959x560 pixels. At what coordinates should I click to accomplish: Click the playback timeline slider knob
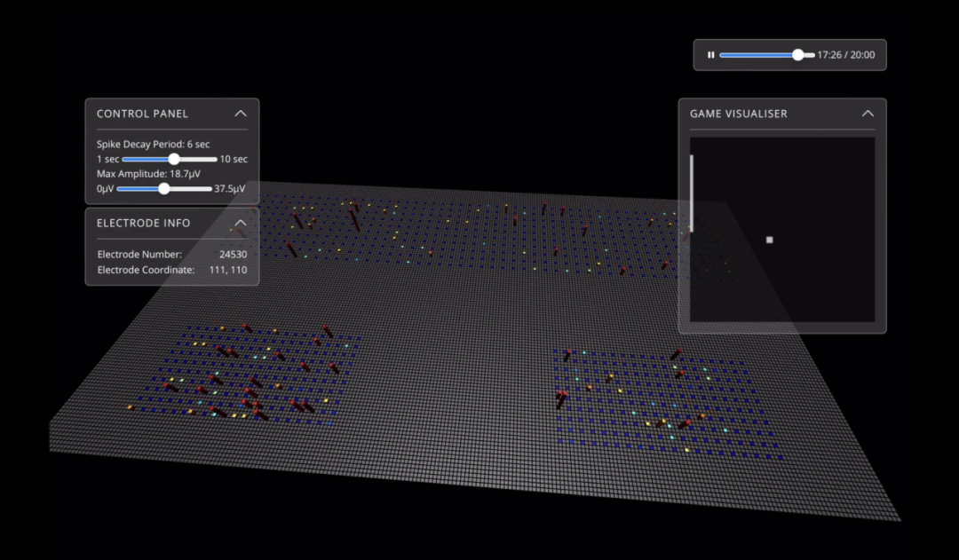point(797,55)
